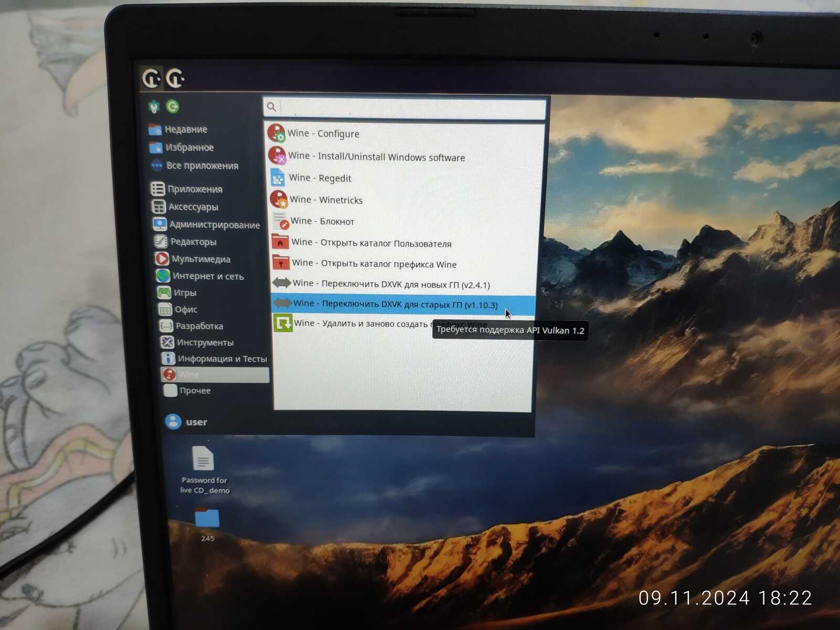Open the Недавние category
This screenshot has width=840, height=630.
[x=178, y=129]
